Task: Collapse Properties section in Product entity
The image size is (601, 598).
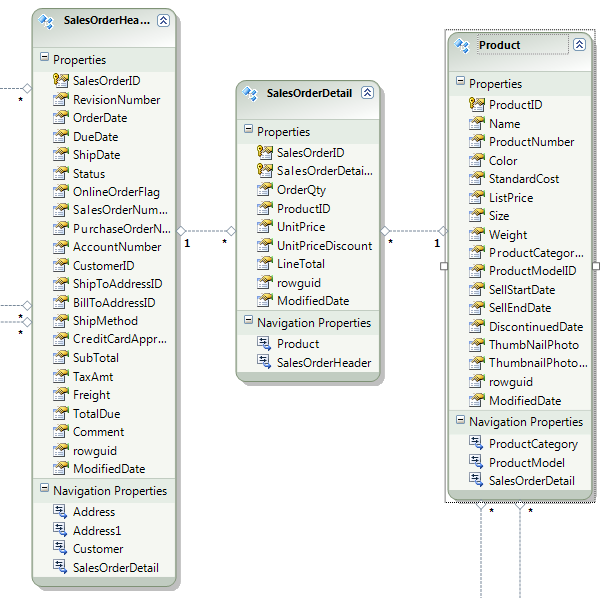Action: [x=460, y=81]
